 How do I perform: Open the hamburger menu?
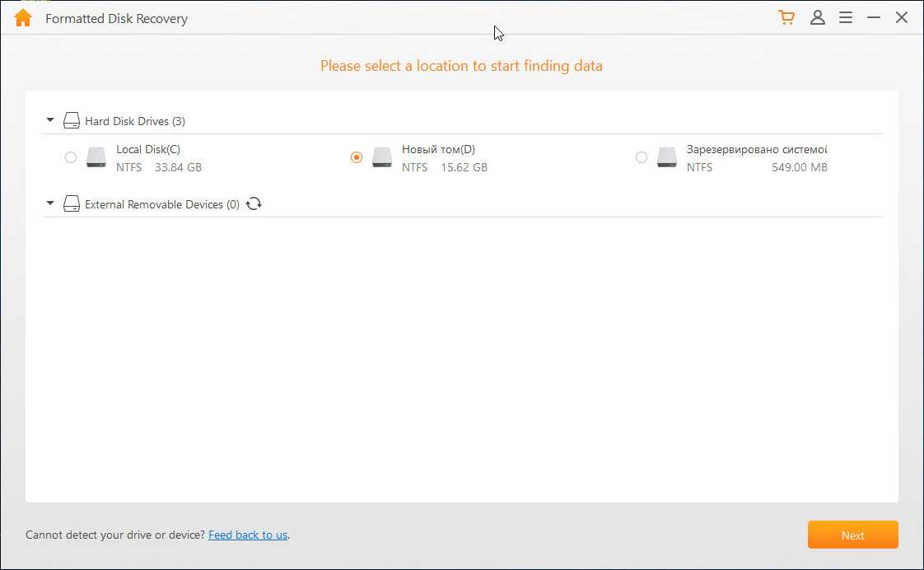846,17
